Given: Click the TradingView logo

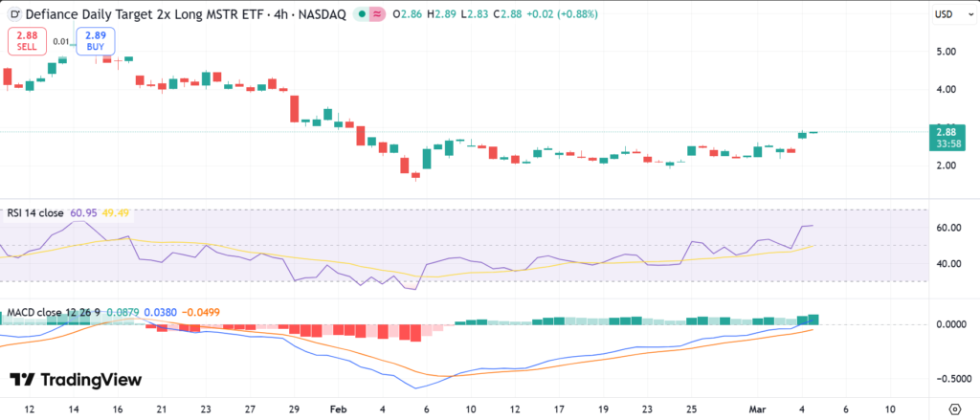Looking at the screenshot, I should [76, 380].
